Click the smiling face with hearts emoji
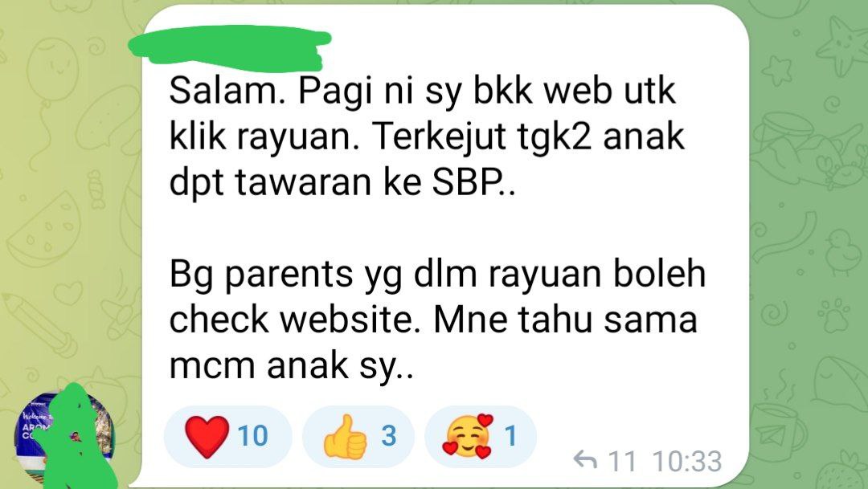 [x=468, y=437]
